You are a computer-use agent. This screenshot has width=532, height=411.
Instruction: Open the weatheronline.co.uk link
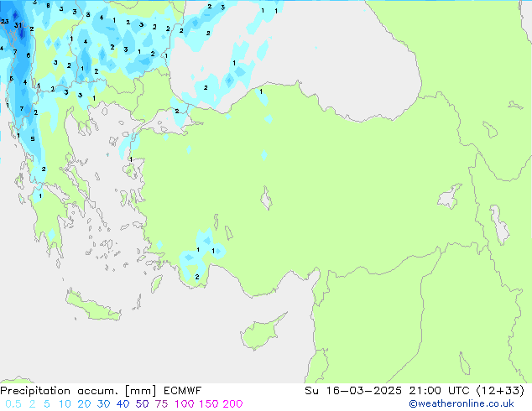click(x=462, y=404)
